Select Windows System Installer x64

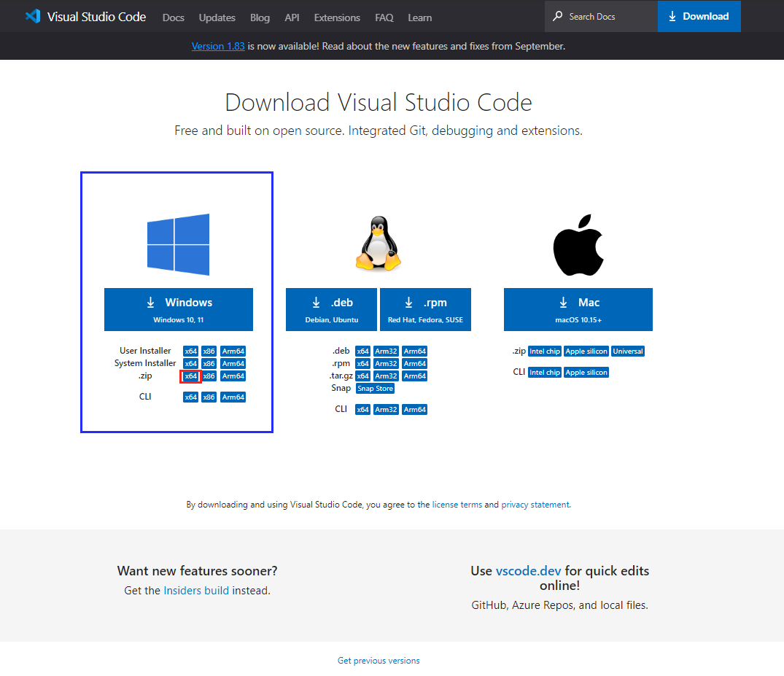tap(190, 363)
